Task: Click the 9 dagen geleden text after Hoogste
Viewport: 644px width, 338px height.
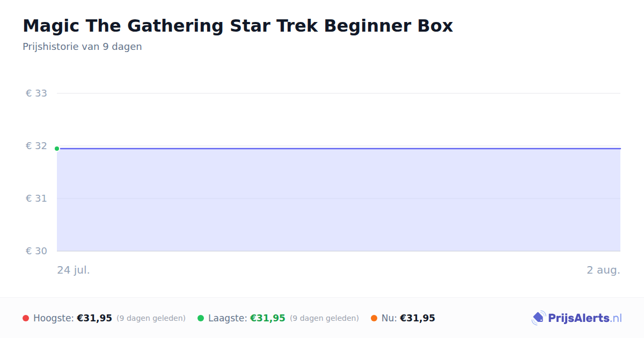Action: click(x=151, y=318)
